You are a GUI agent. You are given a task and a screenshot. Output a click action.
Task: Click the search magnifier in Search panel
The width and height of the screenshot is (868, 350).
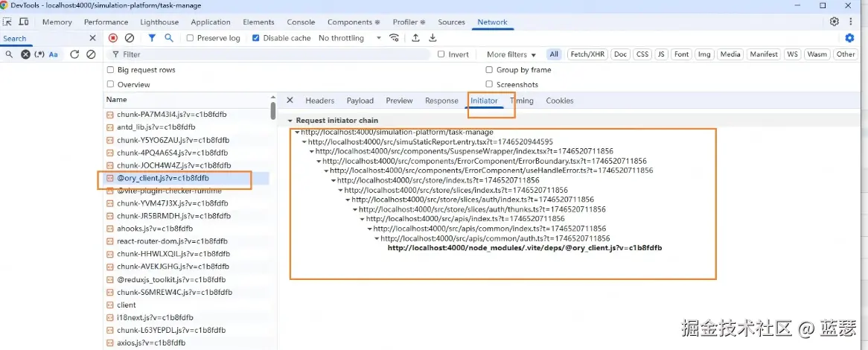point(10,54)
